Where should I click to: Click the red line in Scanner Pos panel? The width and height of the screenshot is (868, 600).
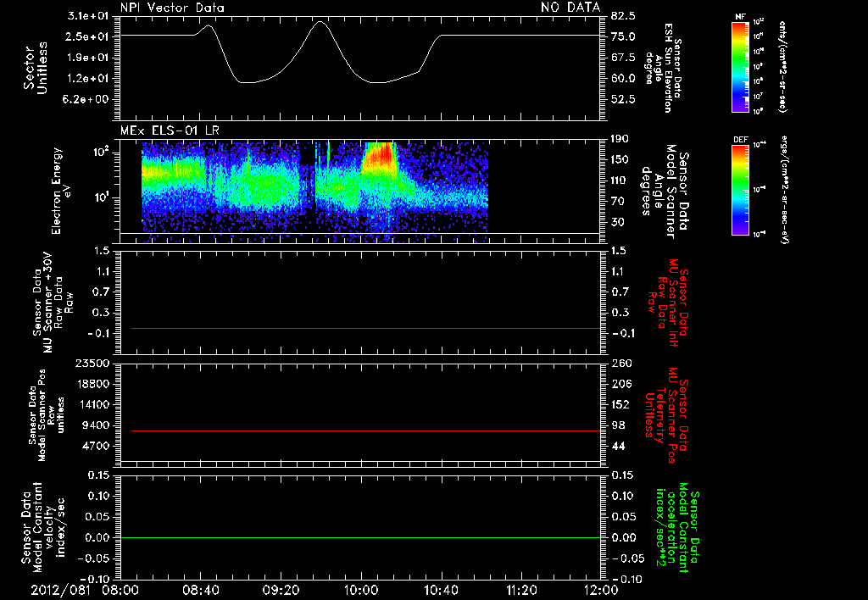coord(366,431)
